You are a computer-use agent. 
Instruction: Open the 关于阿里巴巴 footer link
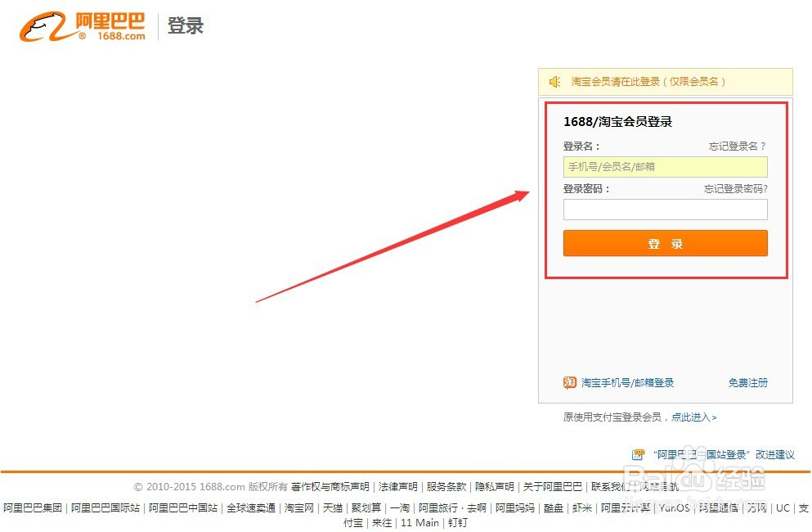point(553,486)
